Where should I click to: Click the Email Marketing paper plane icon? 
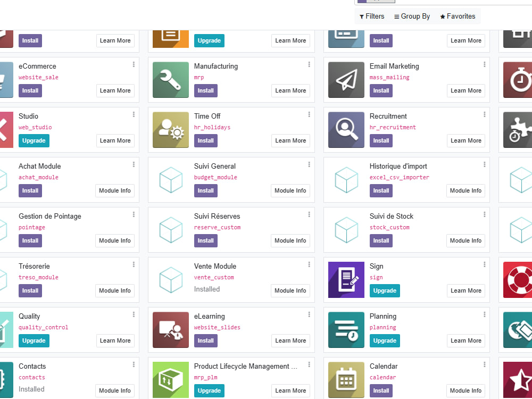tap(346, 80)
